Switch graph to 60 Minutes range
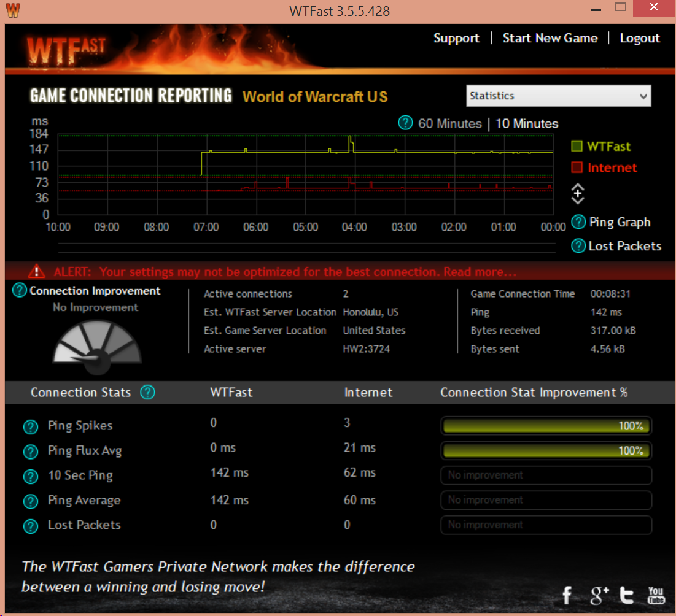The height and width of the screenshot is (616, 676). (449, 124)
